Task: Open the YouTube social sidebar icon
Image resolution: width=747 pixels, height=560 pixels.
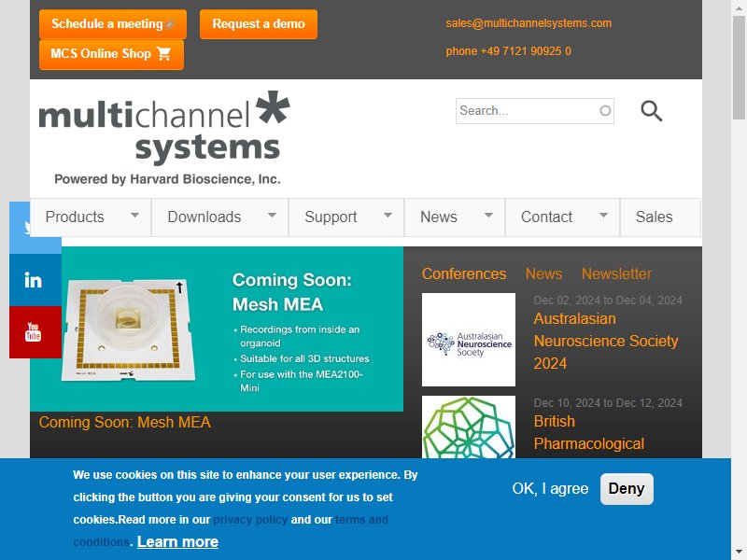Action: [35, 332]
